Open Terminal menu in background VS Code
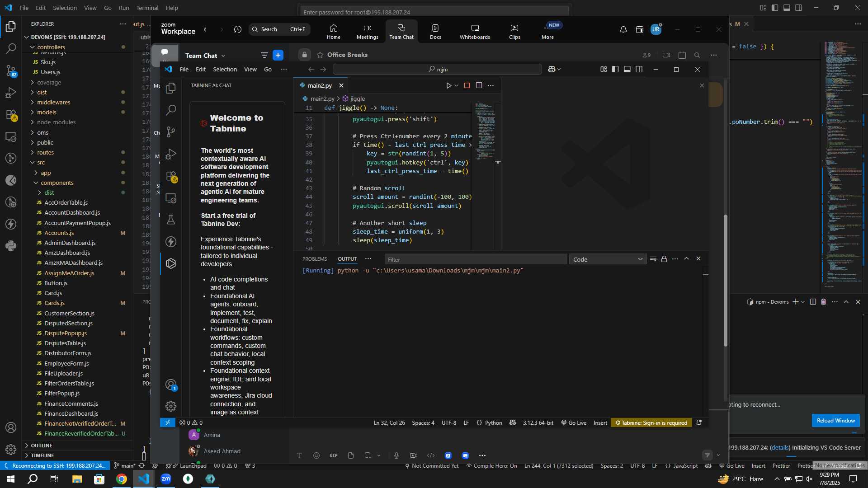 click(x=147, y=8)
